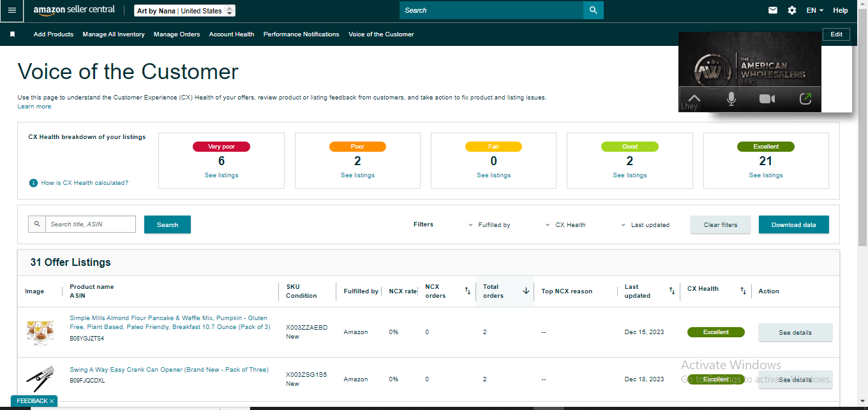The image size is (868, 410).
Task: Click the dark green Excellent summary badge
Action: [x=766, y=147]
